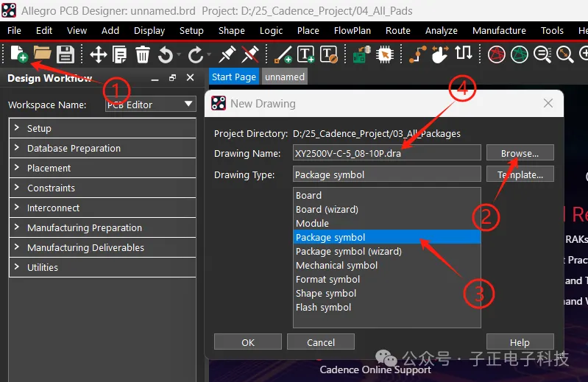Expand the Manufacturing Preparation section
The height and width of the screenshot is (382, 588).
point(102,227)
